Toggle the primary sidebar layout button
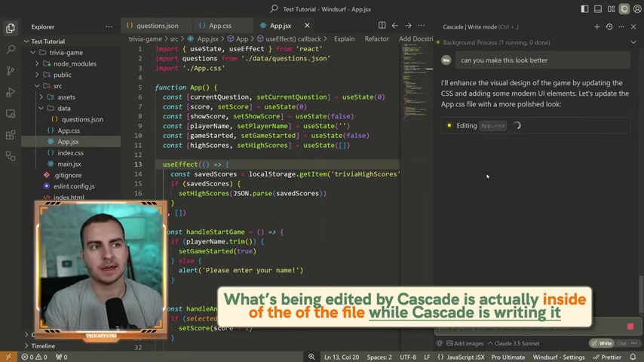This screenshot has width=644, height=362. (x=584, y=9)
